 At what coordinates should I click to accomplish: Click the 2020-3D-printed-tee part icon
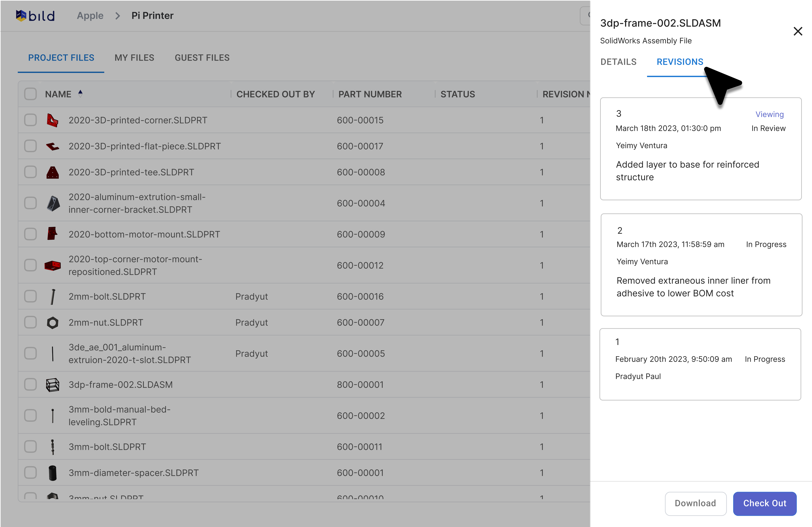(52, 172)
